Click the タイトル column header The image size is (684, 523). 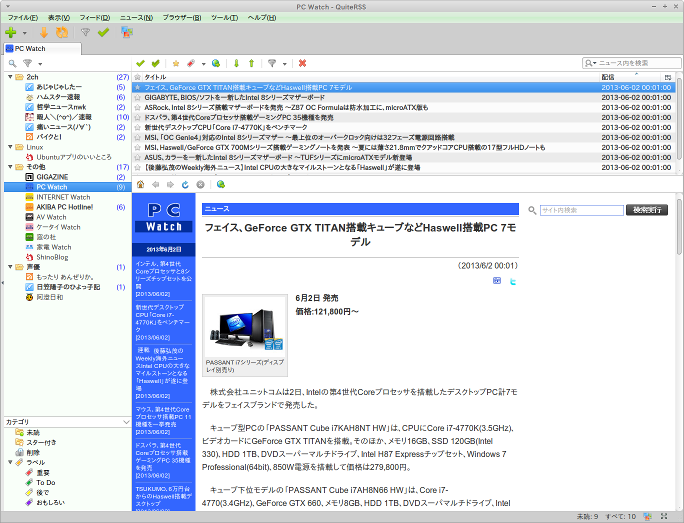[155, 77]
